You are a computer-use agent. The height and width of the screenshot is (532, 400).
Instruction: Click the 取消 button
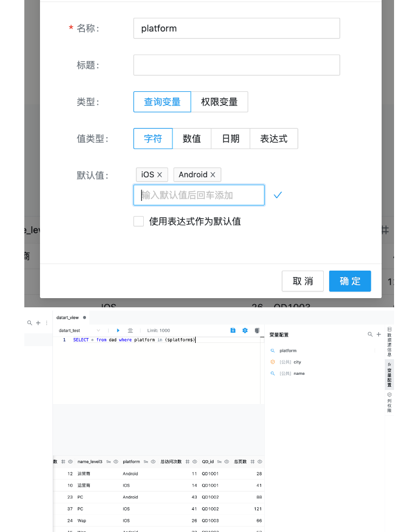click(303, 281)
